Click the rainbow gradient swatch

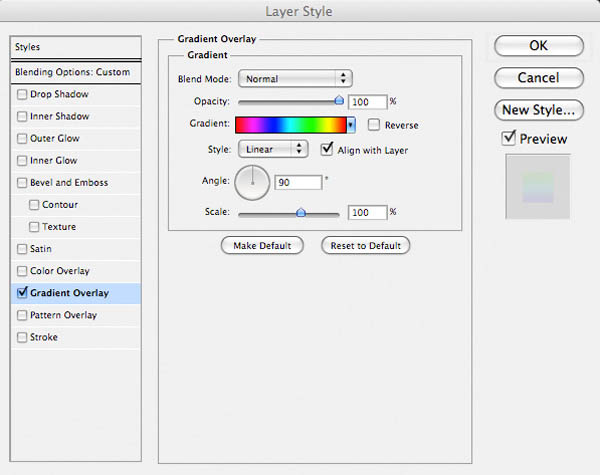[291, 125]
